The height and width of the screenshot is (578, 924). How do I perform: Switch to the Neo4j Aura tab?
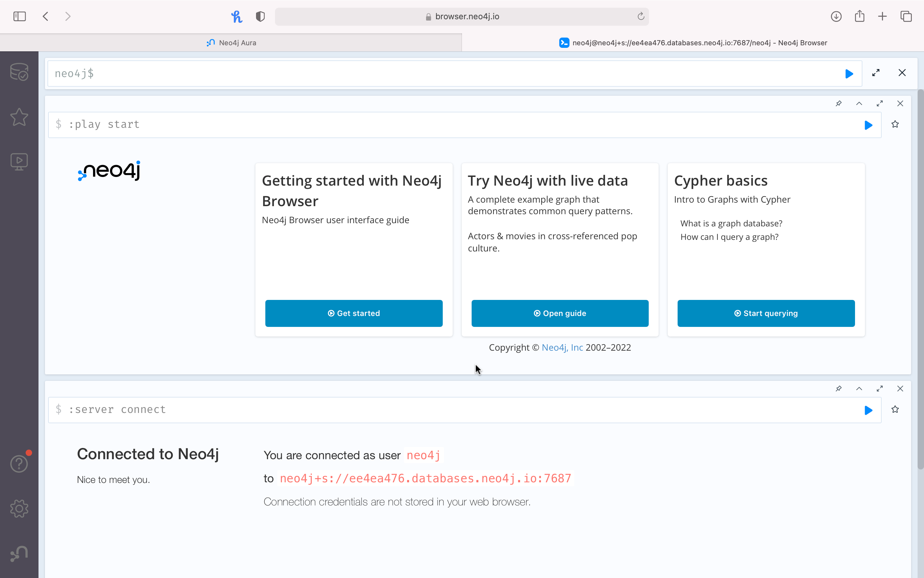tap(231, 43)
